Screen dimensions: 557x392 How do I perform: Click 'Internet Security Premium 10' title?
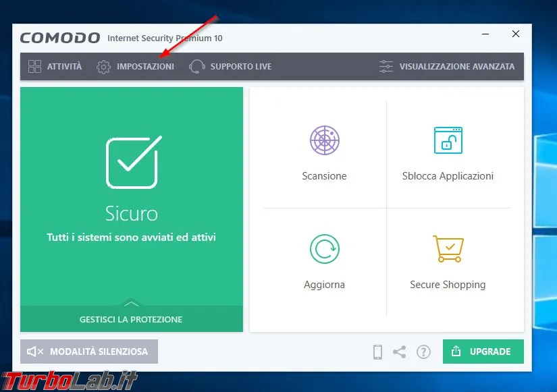[165, 38]
